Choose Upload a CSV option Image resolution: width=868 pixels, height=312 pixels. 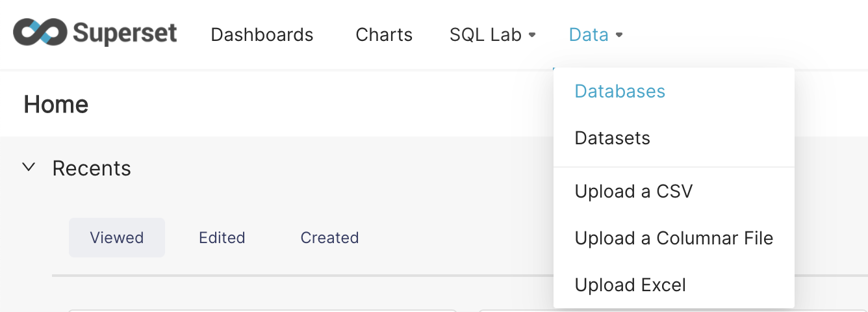(x=633, y=191)
